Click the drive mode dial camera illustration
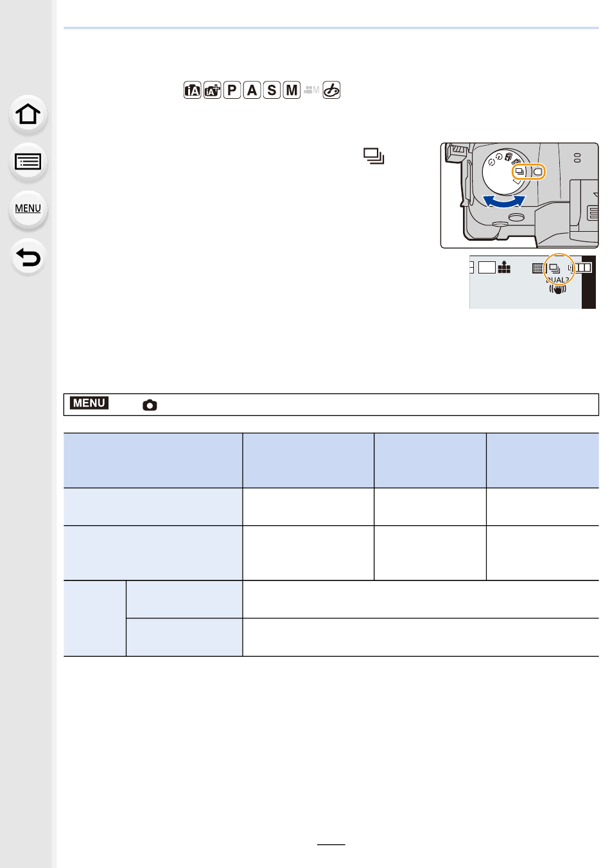The width and height of the screenshot is (610, 868). click(519, 195)
